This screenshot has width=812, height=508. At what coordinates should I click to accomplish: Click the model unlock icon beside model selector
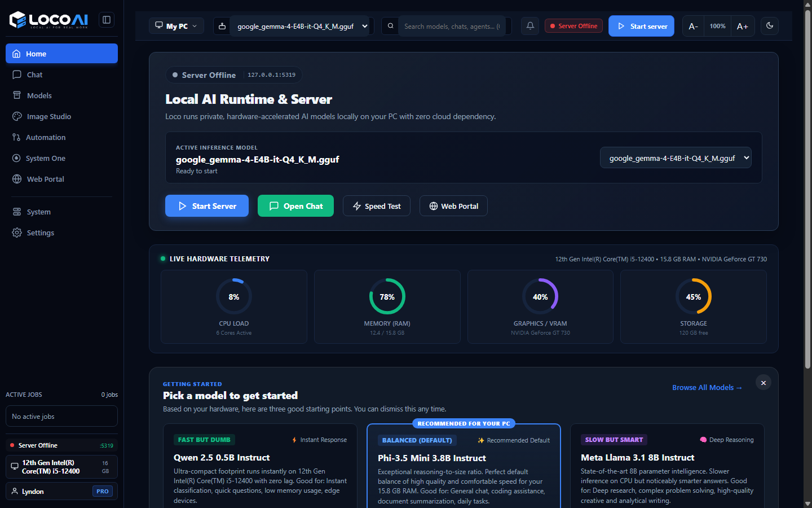(x=222, y=26)
